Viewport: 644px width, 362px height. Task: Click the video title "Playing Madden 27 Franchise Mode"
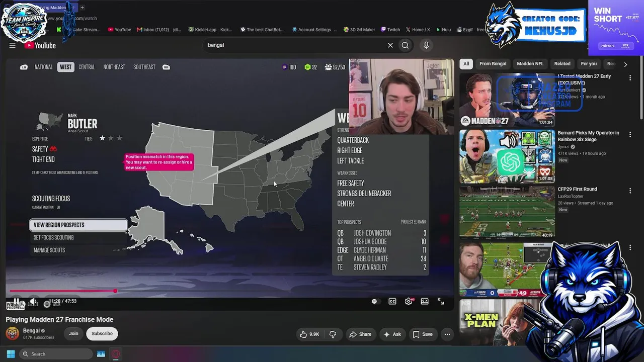click(59, 320)
